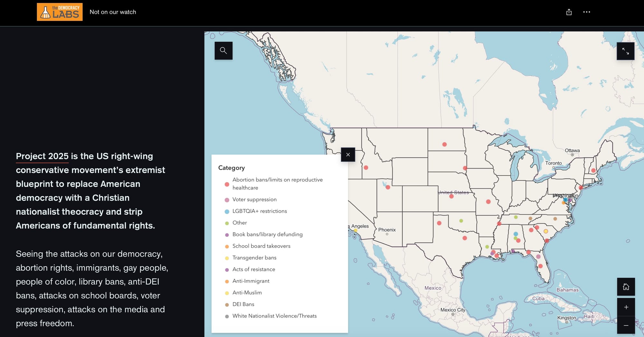Click the blue marker in Alabama
The height and width of the screenshot is (337, 644).
[x=516, y=234]
